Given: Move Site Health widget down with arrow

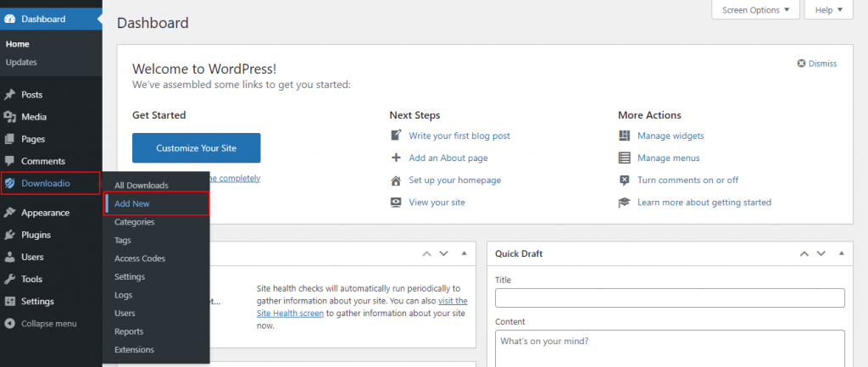Looking at the screenshot, I should click(443, 253).
